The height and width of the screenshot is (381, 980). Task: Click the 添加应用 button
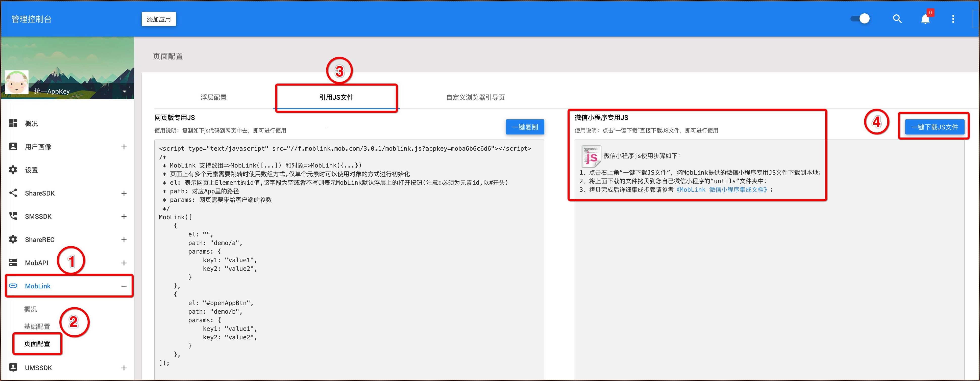(x=159, y=19)
